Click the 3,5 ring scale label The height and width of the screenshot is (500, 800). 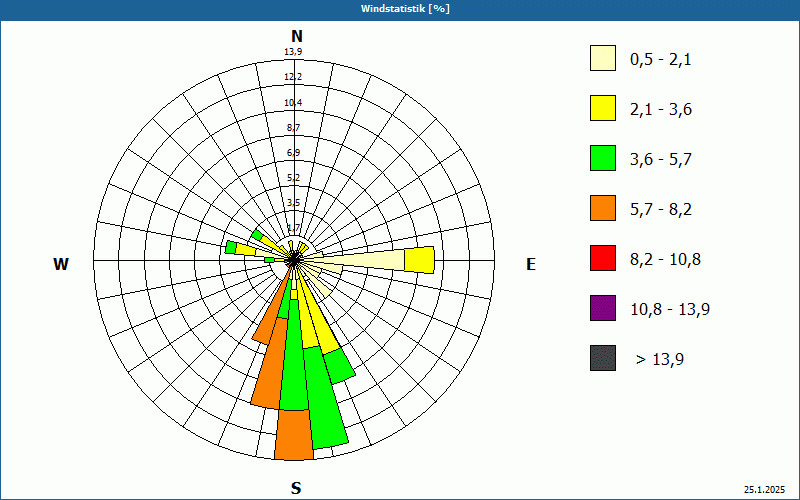click(x=293, y=203)
